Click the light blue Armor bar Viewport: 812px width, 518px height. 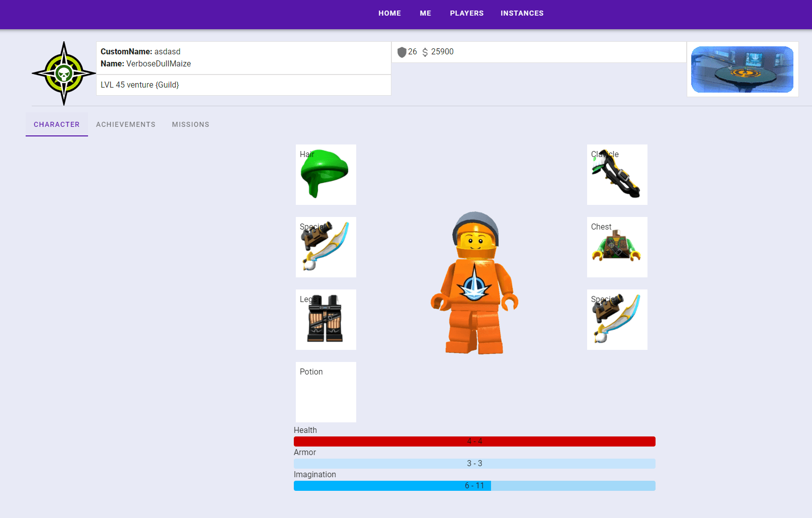point(474,464)
